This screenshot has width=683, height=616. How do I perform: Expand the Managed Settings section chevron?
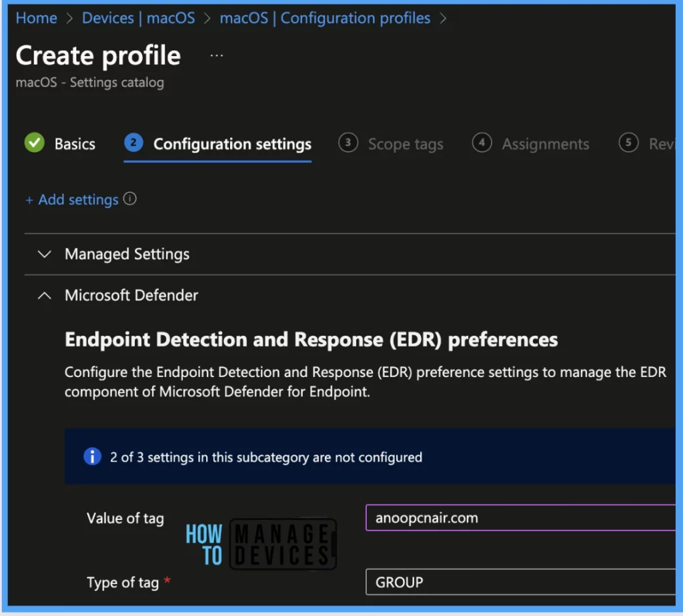click(x=45, y=254)
